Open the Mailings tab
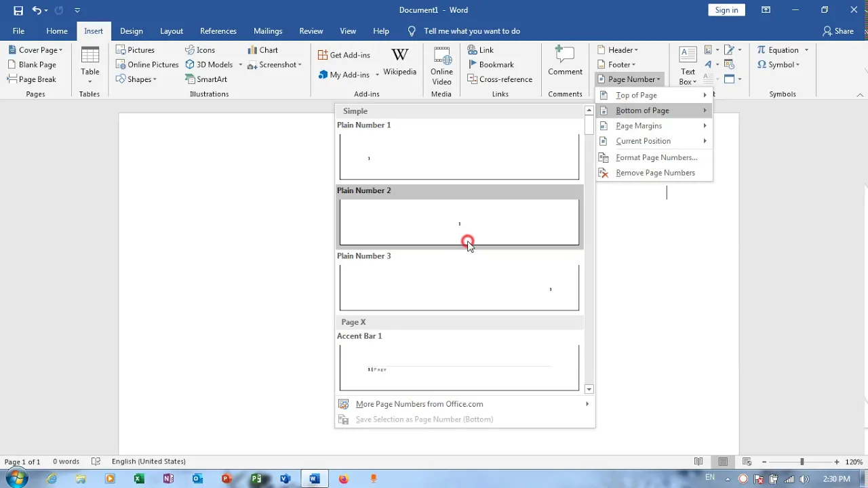 click(268, 31)
